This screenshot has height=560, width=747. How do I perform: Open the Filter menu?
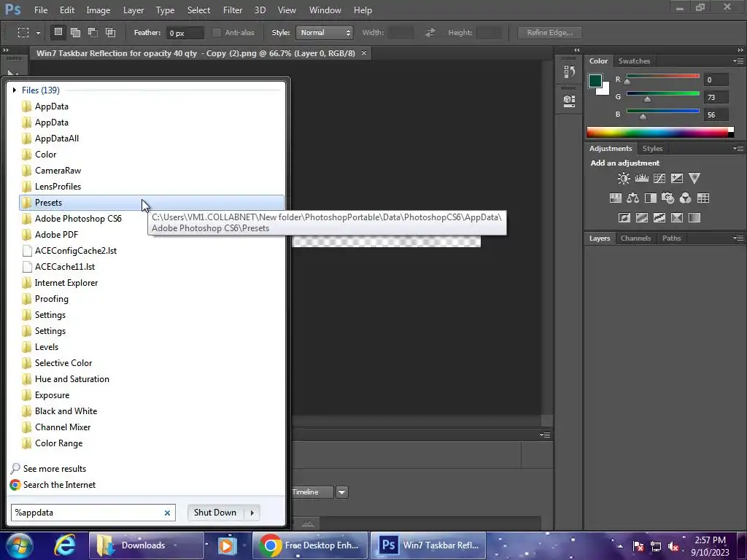tap(233, 10)
